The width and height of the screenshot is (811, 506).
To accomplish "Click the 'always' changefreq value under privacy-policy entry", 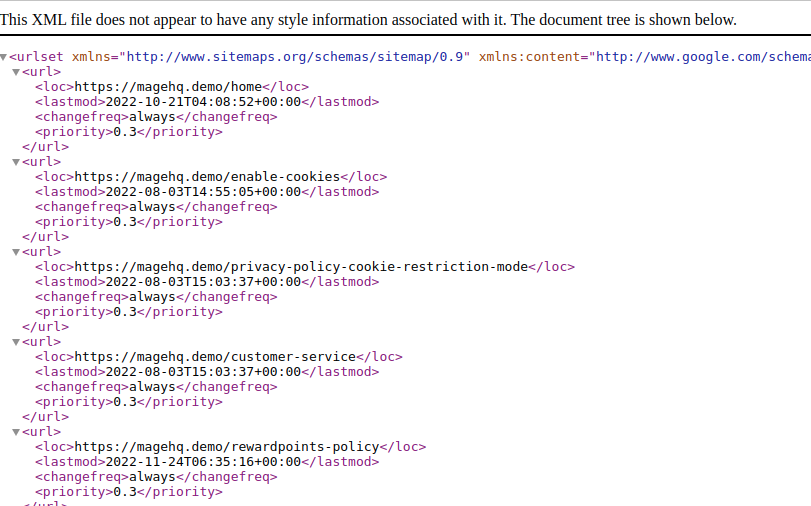I will pos(152,296).
